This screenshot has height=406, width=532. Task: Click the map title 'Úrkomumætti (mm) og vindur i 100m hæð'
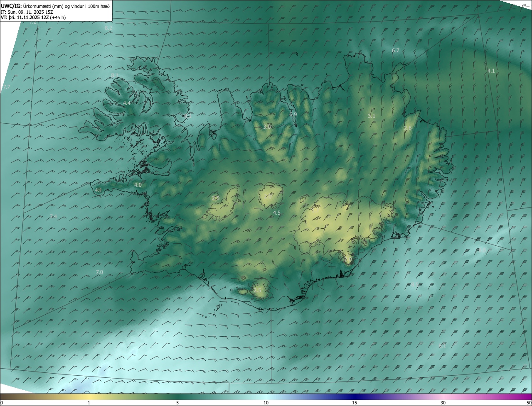(66, 6)
